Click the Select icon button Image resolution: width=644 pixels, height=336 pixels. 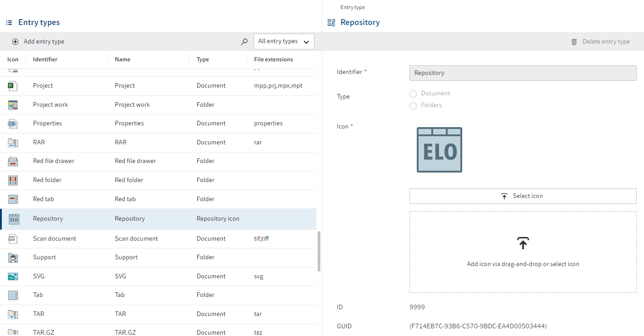tap(523, 196)
